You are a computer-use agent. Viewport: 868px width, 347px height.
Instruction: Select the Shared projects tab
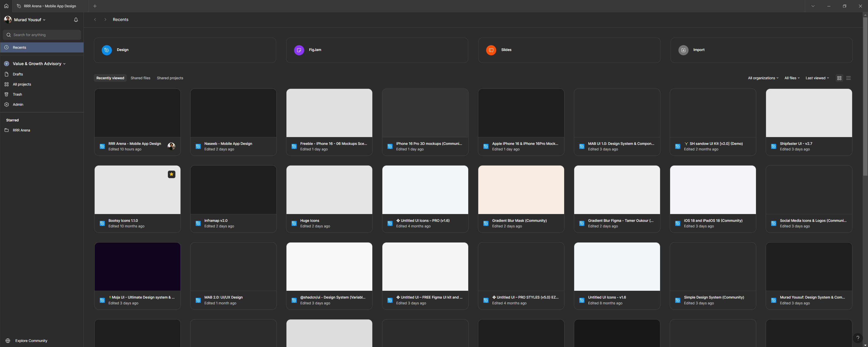pos(170,78)
